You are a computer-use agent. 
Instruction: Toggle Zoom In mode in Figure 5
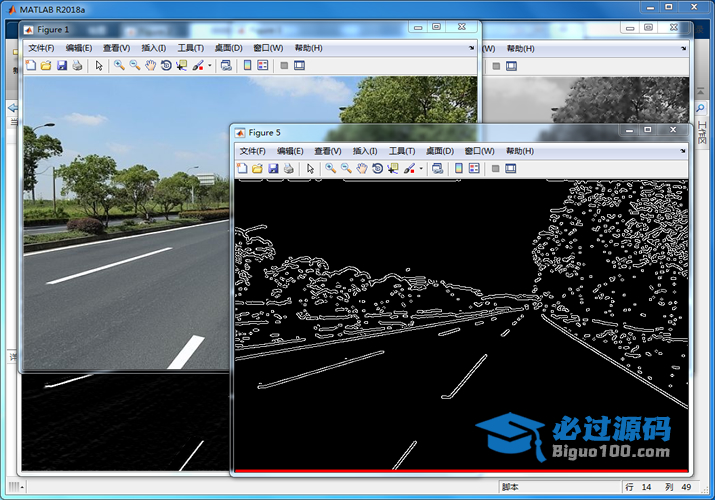329,169
